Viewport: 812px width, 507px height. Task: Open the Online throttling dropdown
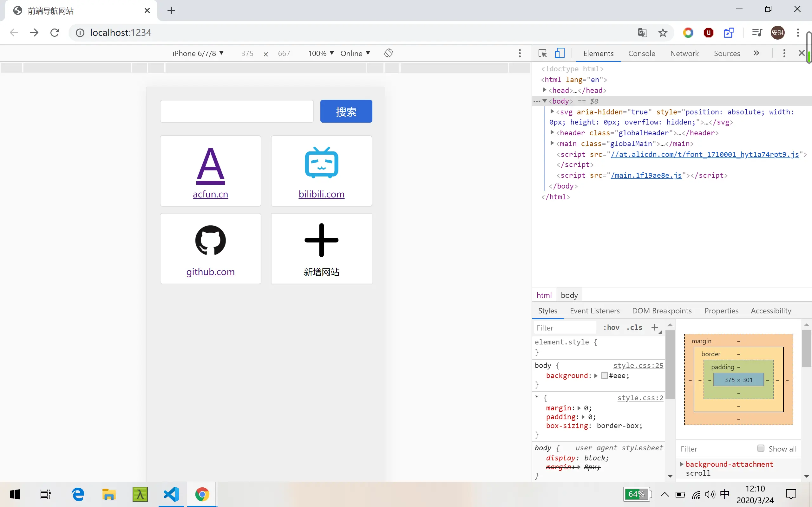355,53
